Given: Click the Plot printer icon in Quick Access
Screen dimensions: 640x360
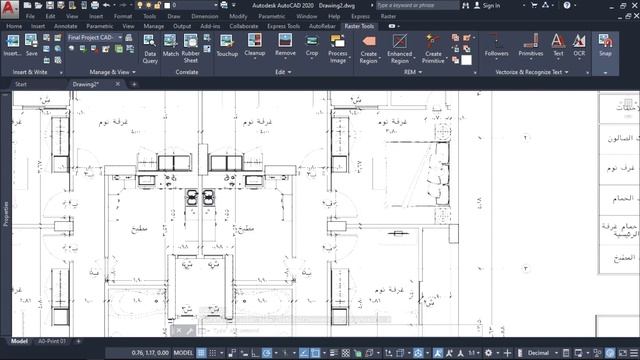Looking at the screenshot, I should tap(95, 5).
